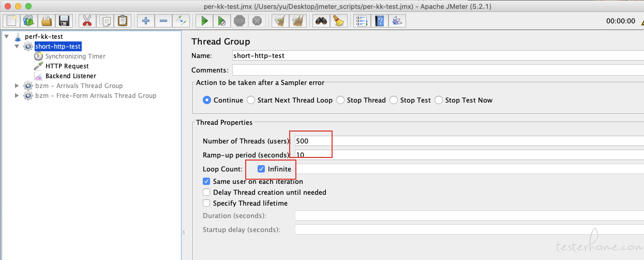
Task: Enable Delay Thread creation until needed
Action: pyautogui.click(x=207, y=192)
